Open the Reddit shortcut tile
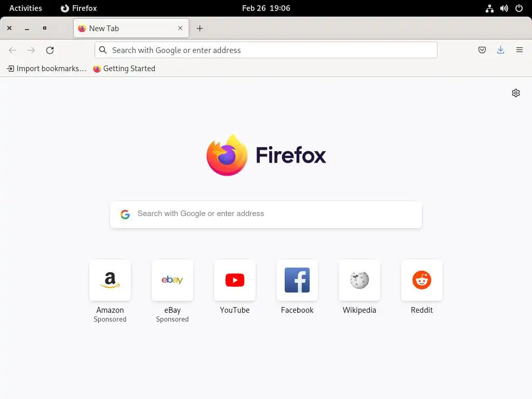 point(422,280)
